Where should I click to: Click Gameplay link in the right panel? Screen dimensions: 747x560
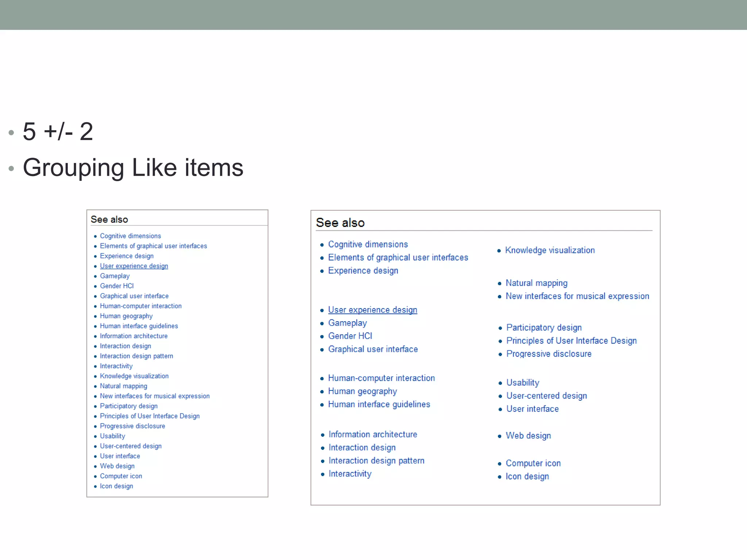[347, 323]
